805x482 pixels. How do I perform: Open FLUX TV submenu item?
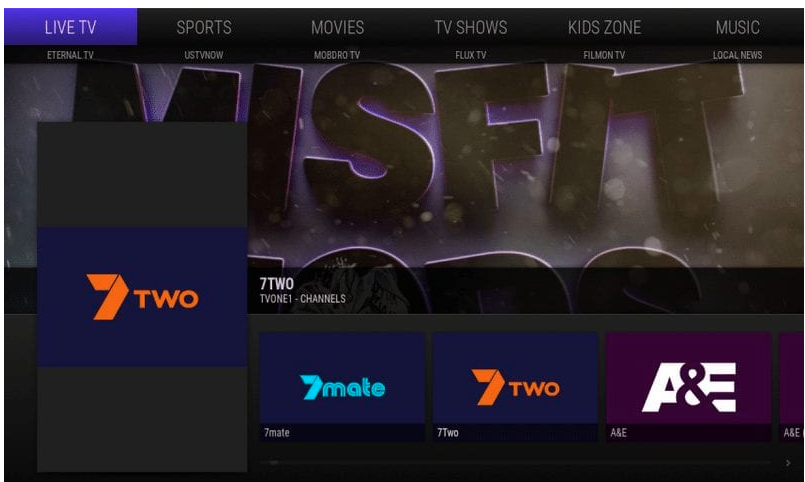pyautogui.click(x=471, y=55)
